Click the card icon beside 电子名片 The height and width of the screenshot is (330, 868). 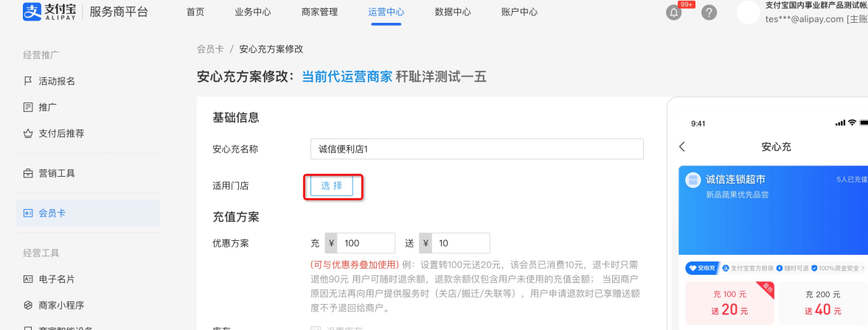pos(28,279)
